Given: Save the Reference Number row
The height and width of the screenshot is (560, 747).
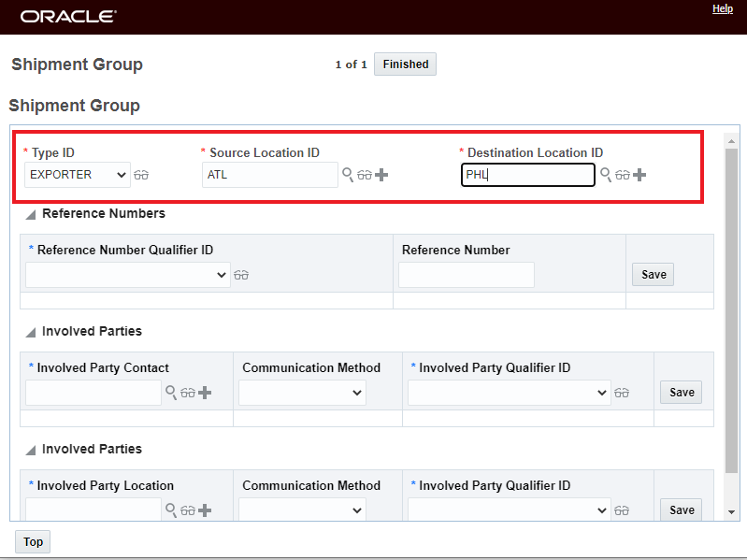Looking at the screenshot, I should pyautogui.click(x=654, y=275).
